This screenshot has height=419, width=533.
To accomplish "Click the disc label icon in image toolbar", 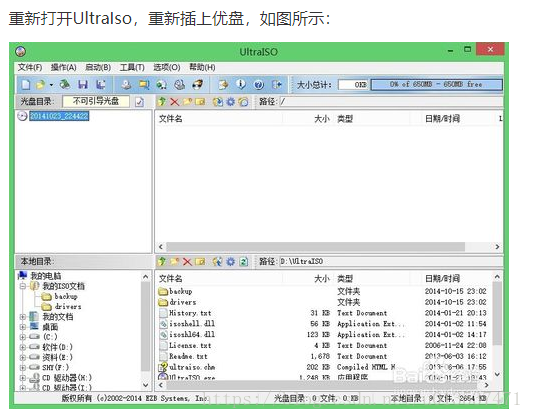I will [x=243, y=102].
